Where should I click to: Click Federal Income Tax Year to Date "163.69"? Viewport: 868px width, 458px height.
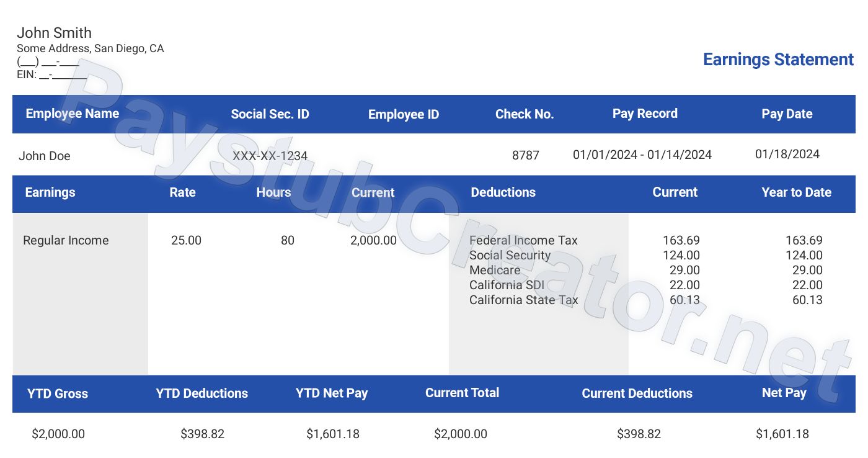pyautogui.click(x=804, y=240)
